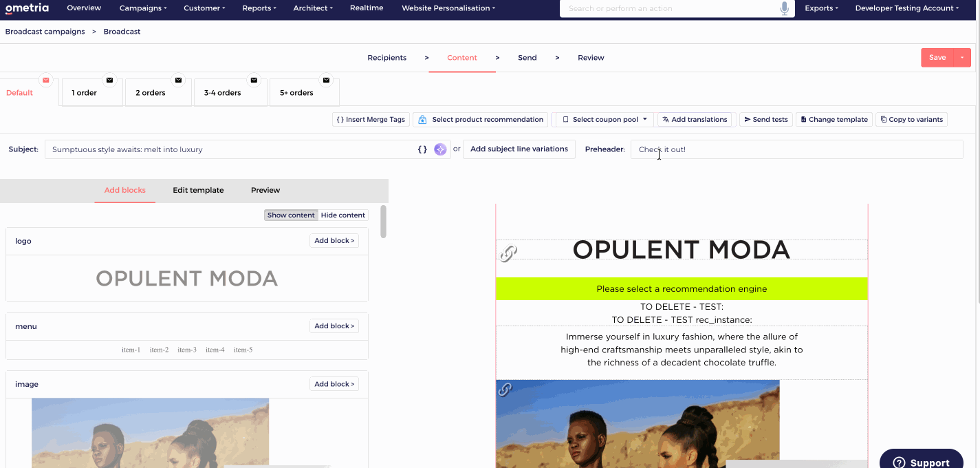Screen dimensions: 980x468
Task: Switch to the Review step
Action: click(591, 58)
